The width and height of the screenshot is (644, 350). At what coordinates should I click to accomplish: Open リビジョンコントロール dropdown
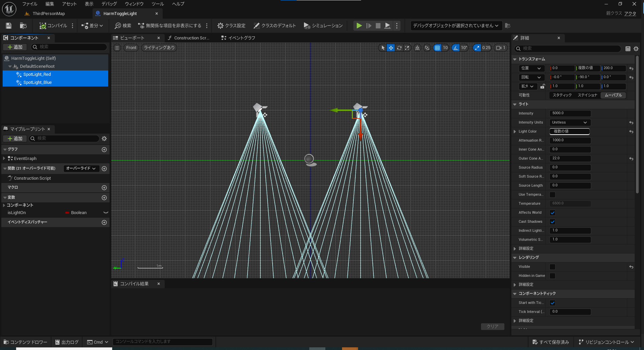606,342
